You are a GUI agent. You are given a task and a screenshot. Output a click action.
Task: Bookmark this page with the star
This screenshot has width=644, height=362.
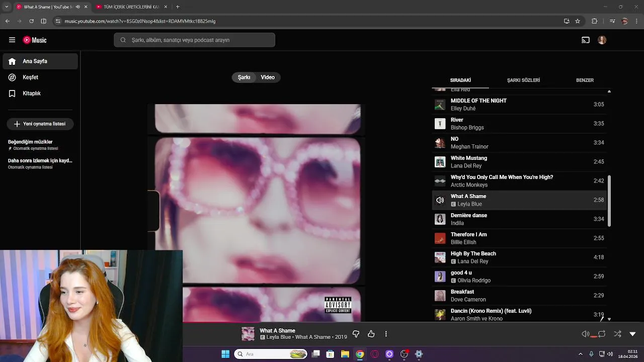578,21
